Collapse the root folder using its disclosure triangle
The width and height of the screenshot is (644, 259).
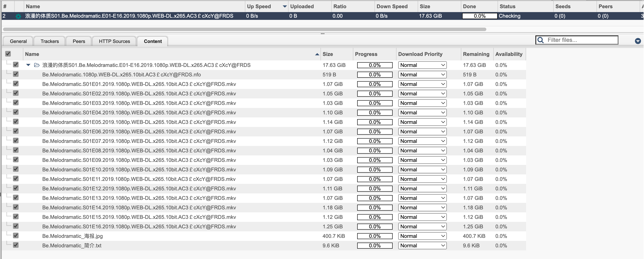28,65
